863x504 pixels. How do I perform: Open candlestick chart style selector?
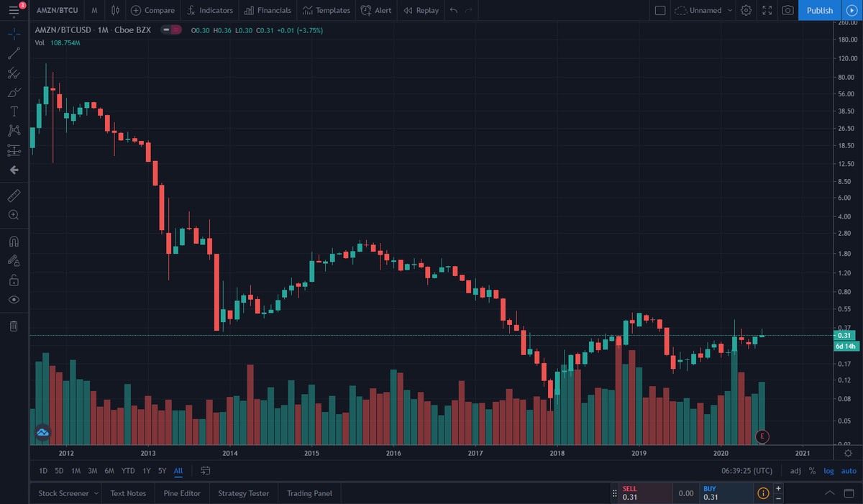115,10
